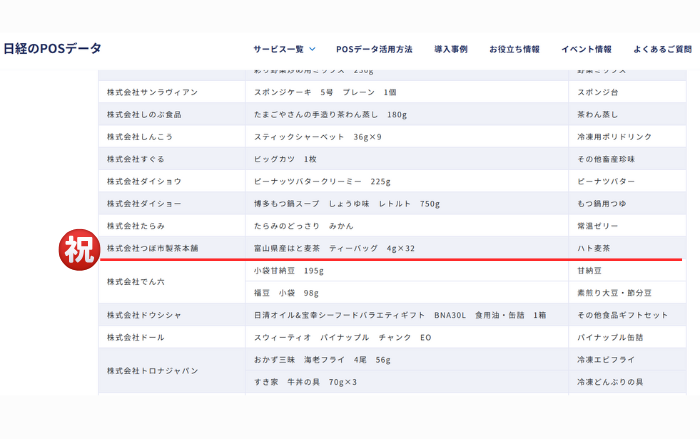Select the 株式会社トロナジャパン company cell
This screenshot has height=439, width=700.
click(x=172, y=371)
